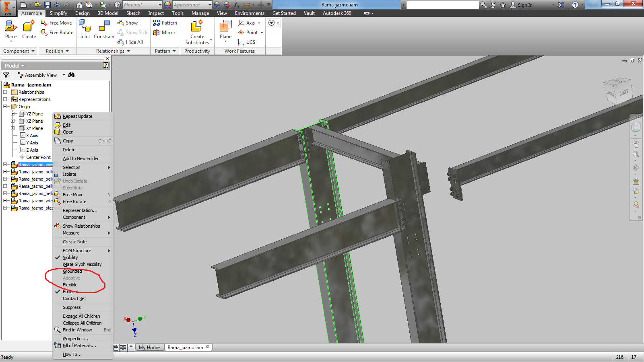Click the Help question mark icon
Image resolution: width=644 pixels, height=362 pixels.
(575, 5)
